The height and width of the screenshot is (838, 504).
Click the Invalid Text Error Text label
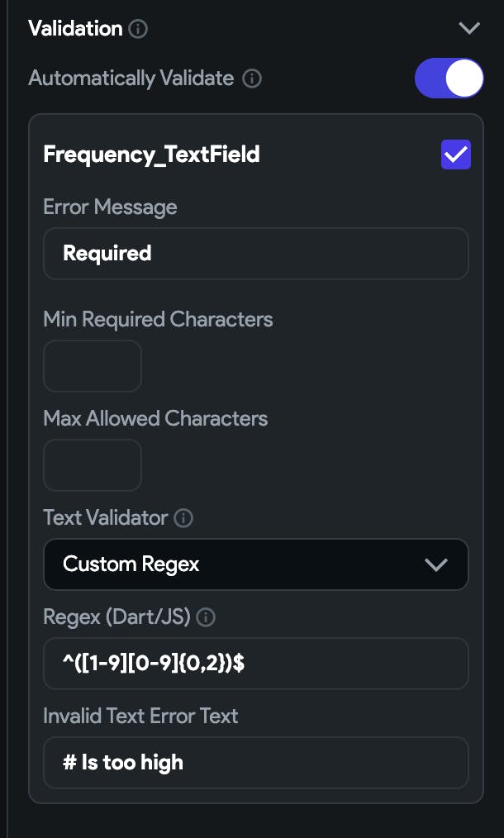point(140,717)
